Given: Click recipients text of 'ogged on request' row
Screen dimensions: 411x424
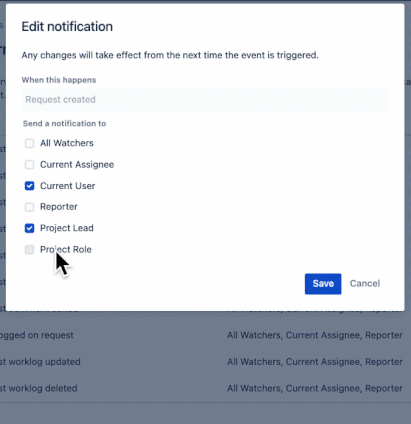Looking at the screenshot, I should 315,335.
